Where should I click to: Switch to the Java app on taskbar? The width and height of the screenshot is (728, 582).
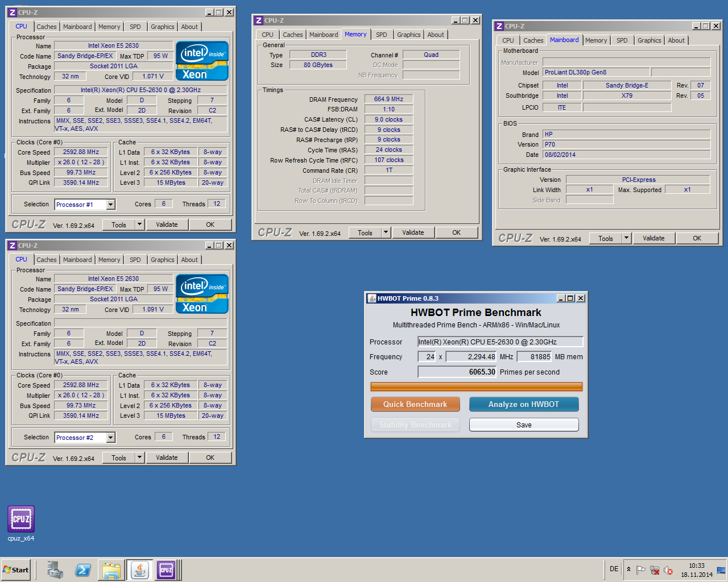point(139,569)
